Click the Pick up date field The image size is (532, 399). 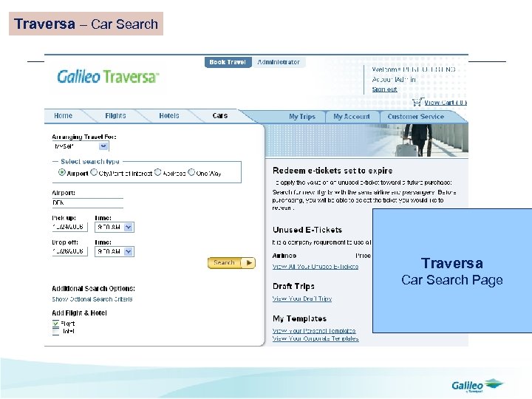(x=69, y=227)
